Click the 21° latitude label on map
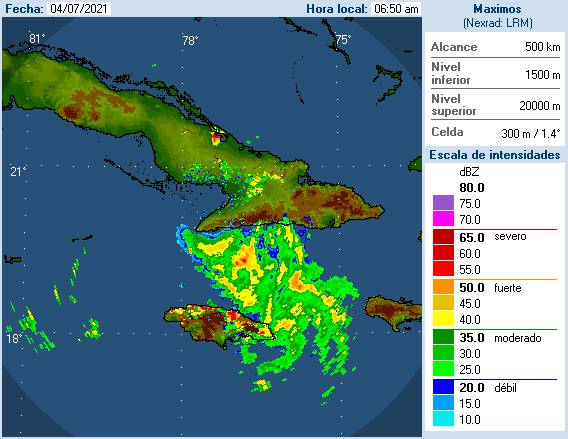The height and width of the screenshot is (439, 568). tap(18, 171)
